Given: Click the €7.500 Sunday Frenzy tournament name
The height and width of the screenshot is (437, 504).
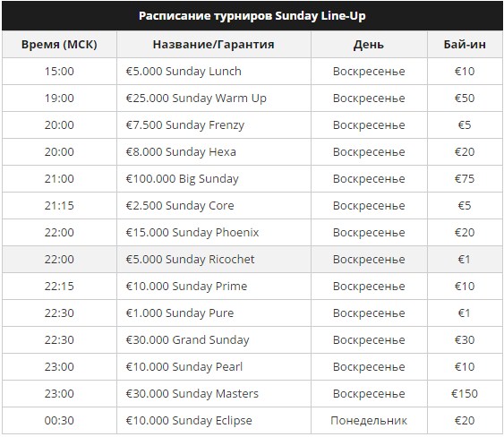Looking at the screenshot, I should click(x=185, y=125).
